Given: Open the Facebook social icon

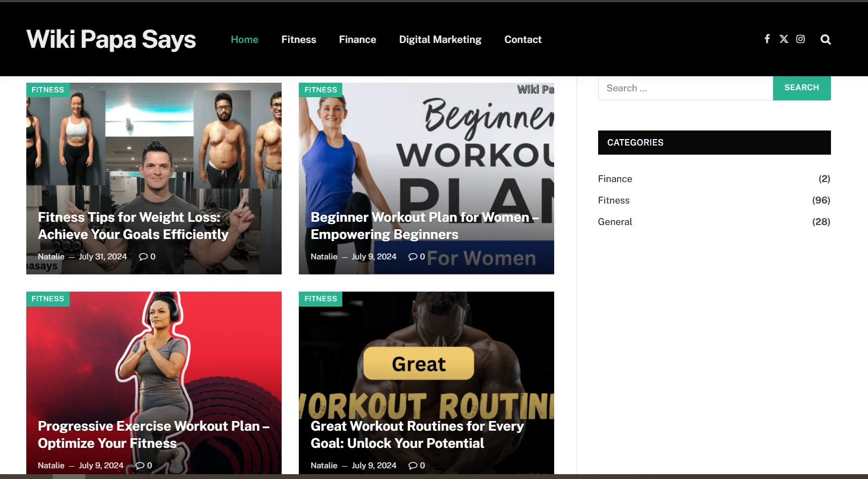Looking at the screenshot, I should pos(767,39).
